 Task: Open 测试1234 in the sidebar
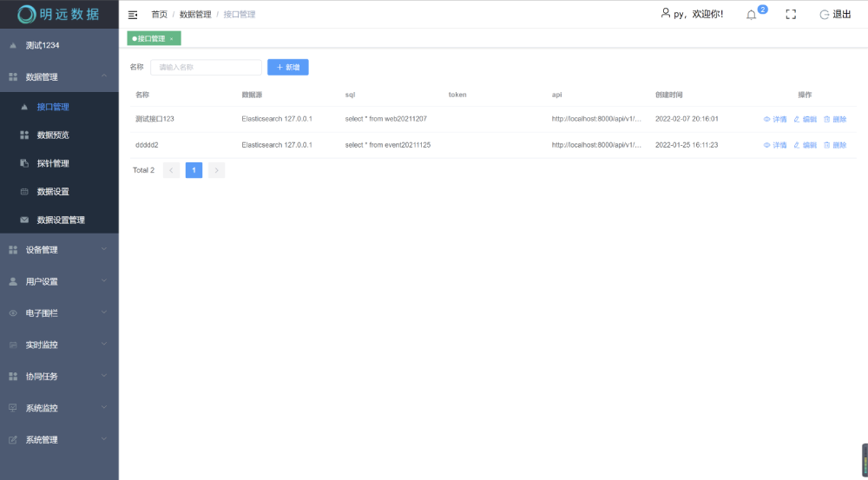[59, 45]
